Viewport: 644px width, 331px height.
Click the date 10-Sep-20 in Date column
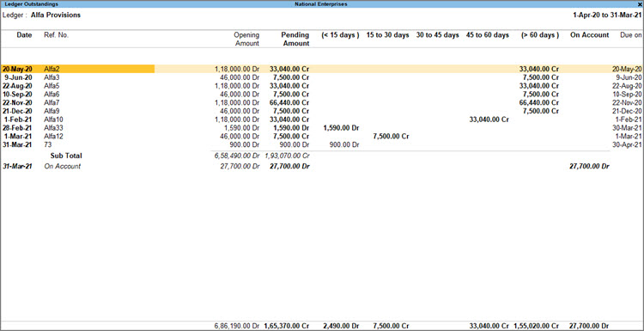(17, 95)
